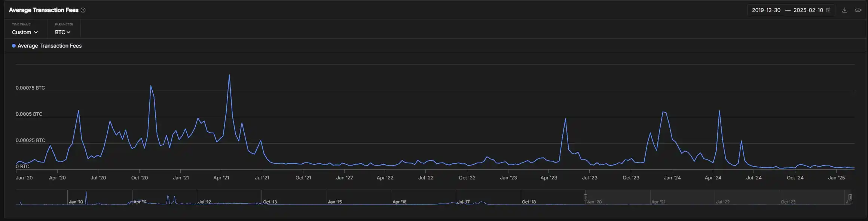This screenshot has width=868, height=221.
Task: Click the BTC dropdown chevron arrow
Action: [68, 32]
